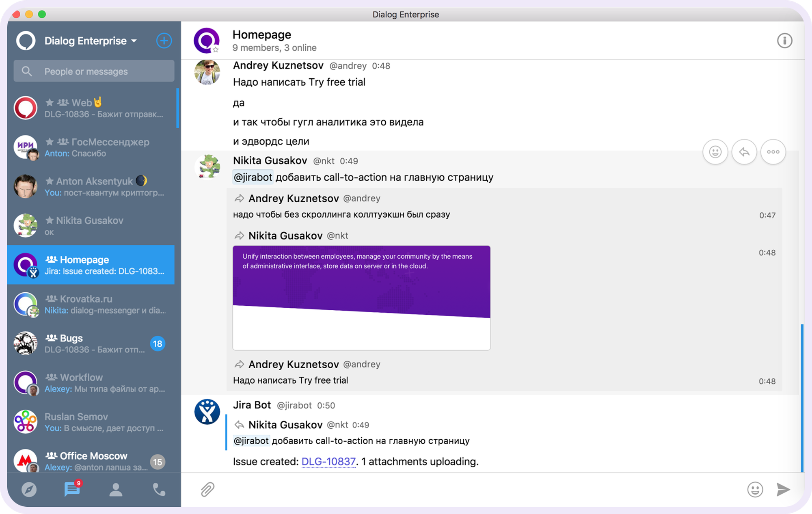Focus the People or messages search field
The image size is (812, 514).
(94, 71)
